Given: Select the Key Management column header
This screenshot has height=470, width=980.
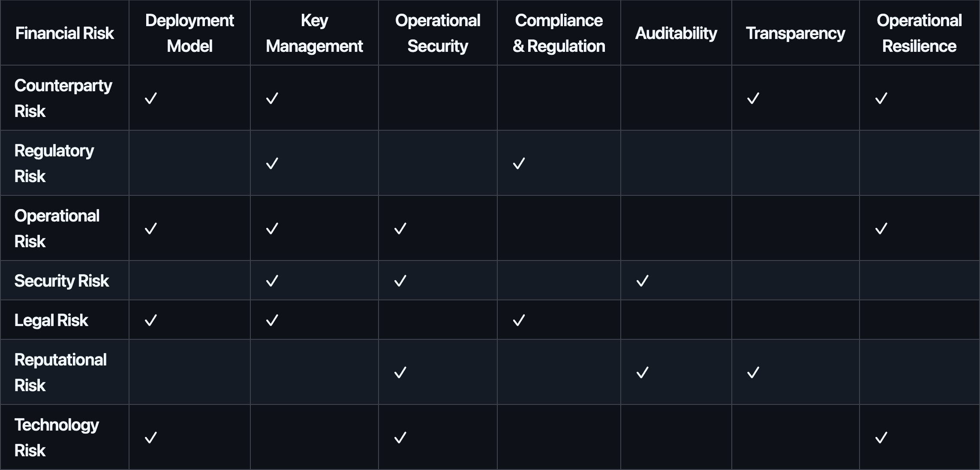Looking at the screenshot, I should click(314, 33).
